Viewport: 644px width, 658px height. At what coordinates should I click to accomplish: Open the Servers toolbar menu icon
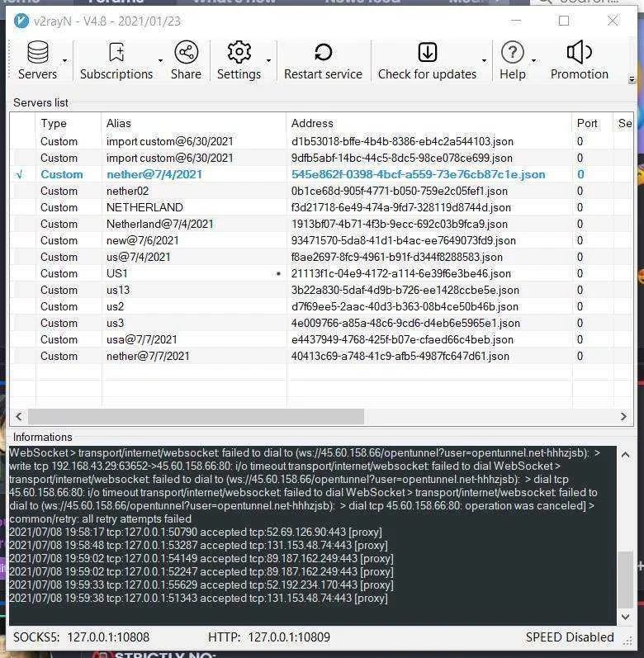[x=38, y=52]
